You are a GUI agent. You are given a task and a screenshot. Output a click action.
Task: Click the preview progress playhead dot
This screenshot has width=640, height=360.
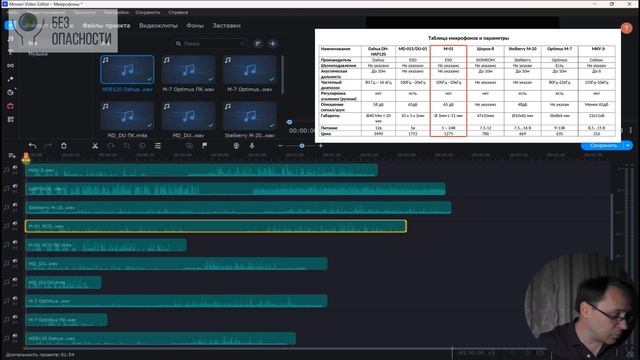pyautogui.click(x=289, y=122)
